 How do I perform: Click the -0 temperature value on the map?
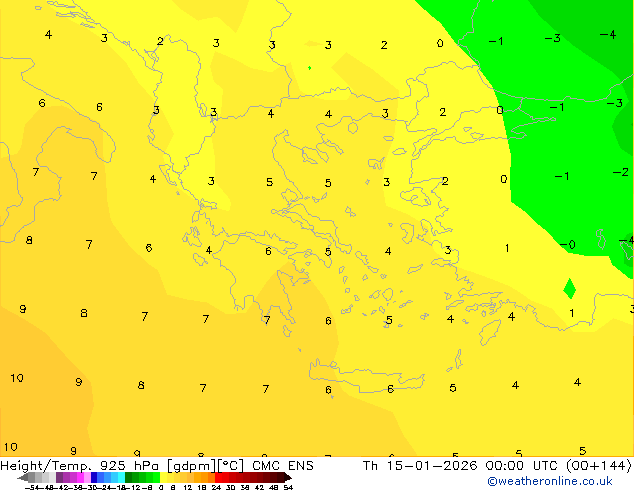pyautogui.click(x=567, y=245)
